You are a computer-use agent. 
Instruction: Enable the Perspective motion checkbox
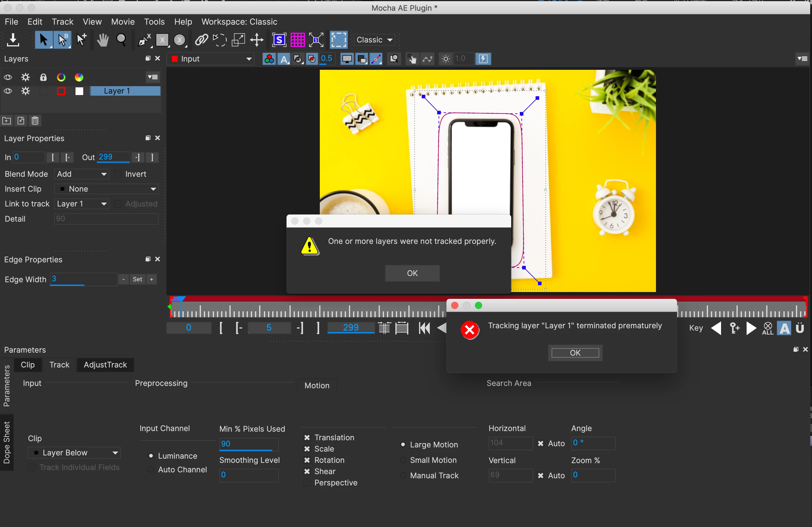(307, 483)
